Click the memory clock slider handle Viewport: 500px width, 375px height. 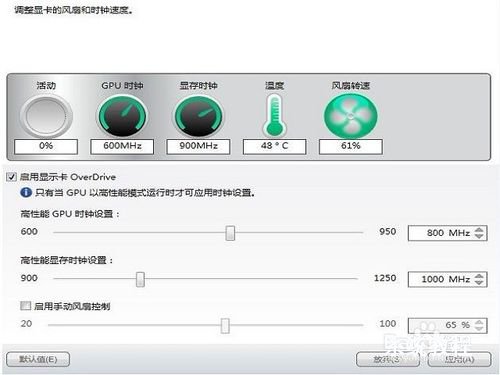(140, 279)
